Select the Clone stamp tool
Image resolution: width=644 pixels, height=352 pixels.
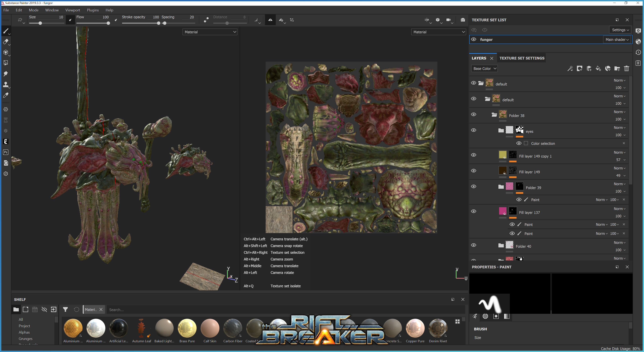pos(6,84)
